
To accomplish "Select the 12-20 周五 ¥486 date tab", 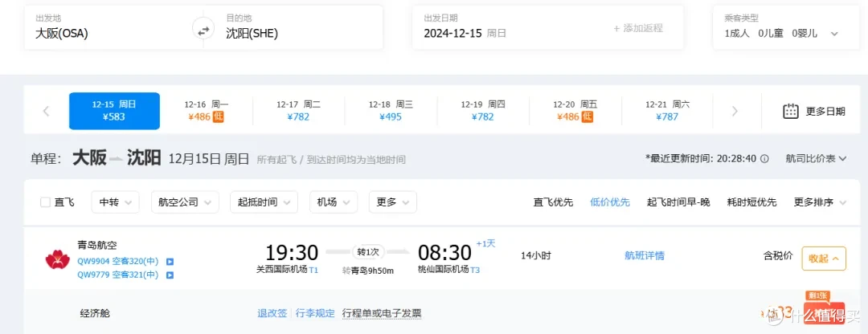I will pos(575,111).
